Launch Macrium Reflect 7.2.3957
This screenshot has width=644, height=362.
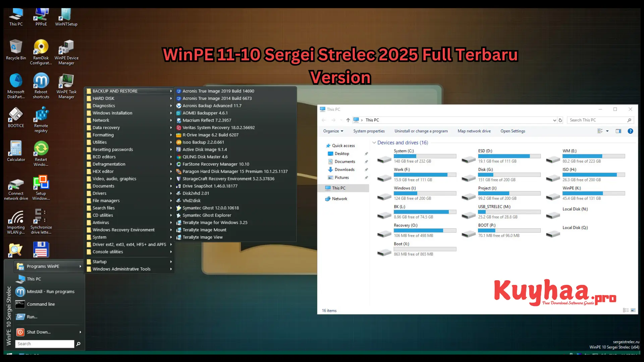[x=207, y=120]
